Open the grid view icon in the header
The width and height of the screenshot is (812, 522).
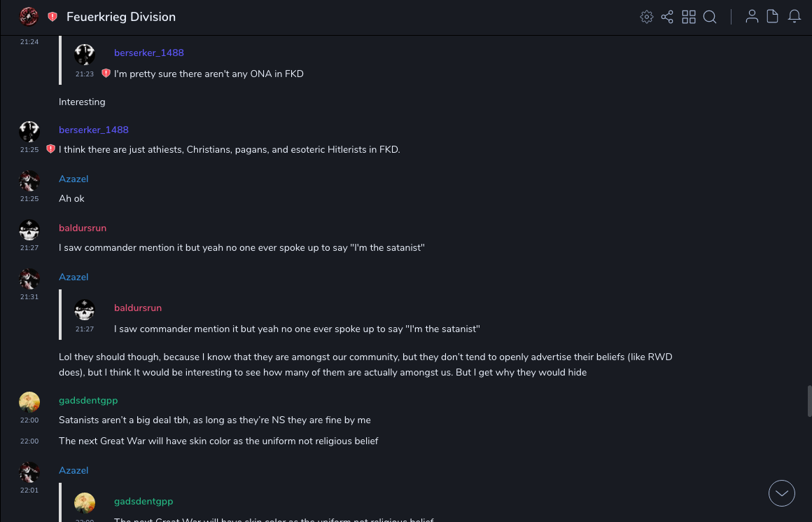tap(689, 17)
